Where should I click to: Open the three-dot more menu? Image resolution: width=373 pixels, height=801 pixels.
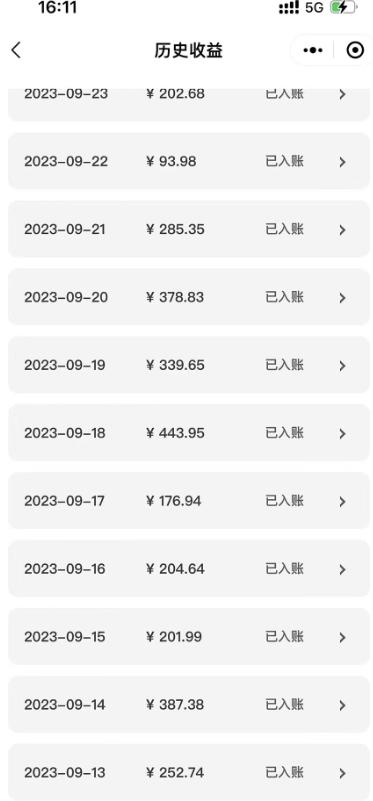pyautogui.click(x=313, y=50)
